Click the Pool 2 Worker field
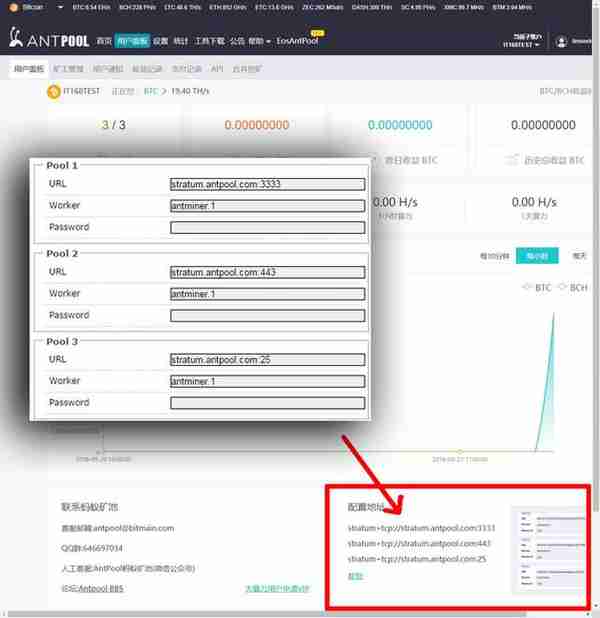 point(268,294)
